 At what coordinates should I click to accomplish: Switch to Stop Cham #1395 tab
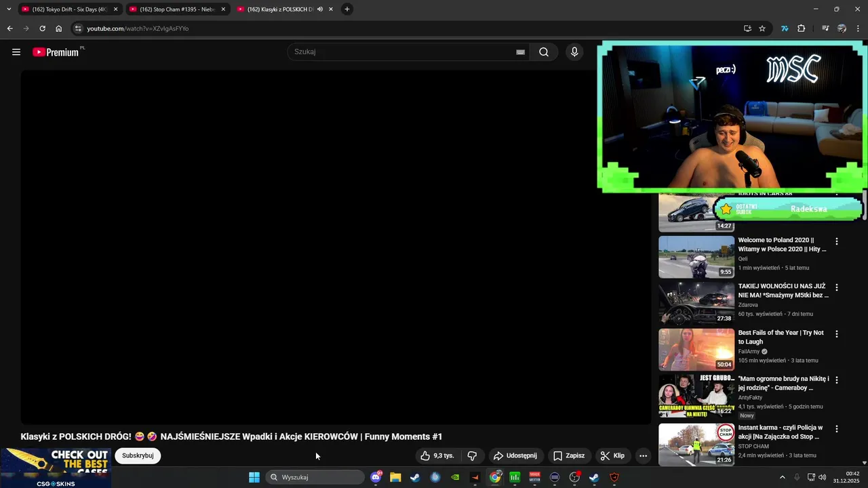tap(176, 9)
